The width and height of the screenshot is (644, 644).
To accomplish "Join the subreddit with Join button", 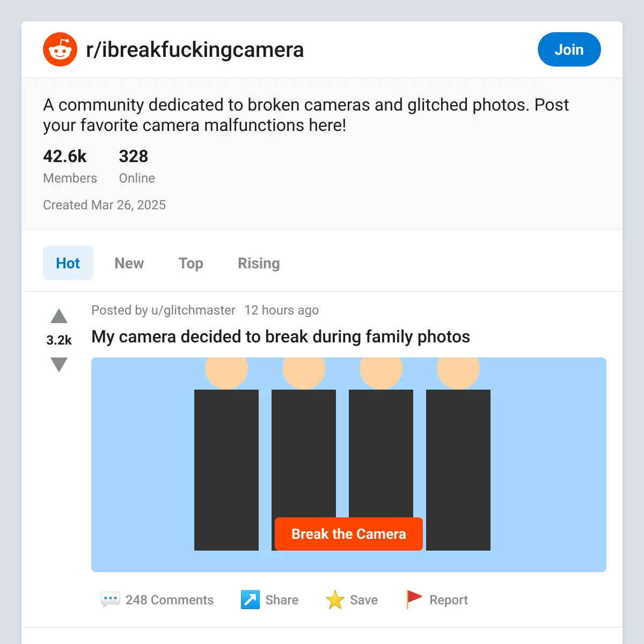I will pos(569,49).
